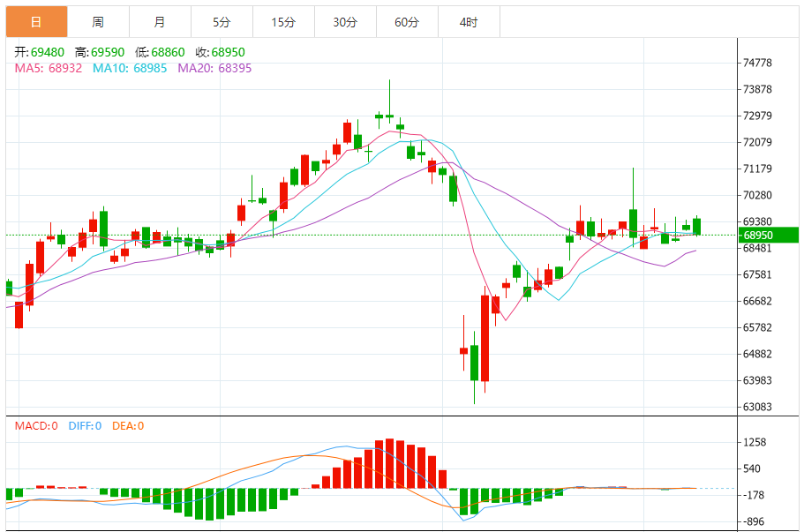Click the MA5: 68932 indicator label

coord(49,68)
